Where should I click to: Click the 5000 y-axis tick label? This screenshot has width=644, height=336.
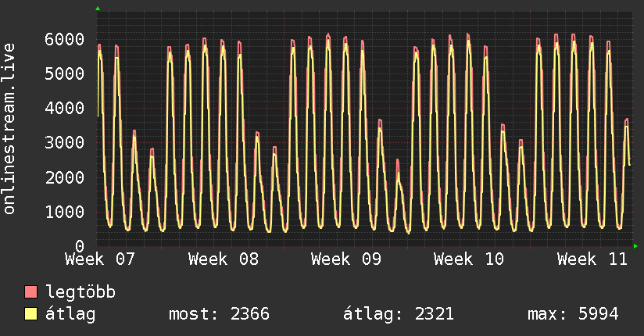tap(64, 73)
